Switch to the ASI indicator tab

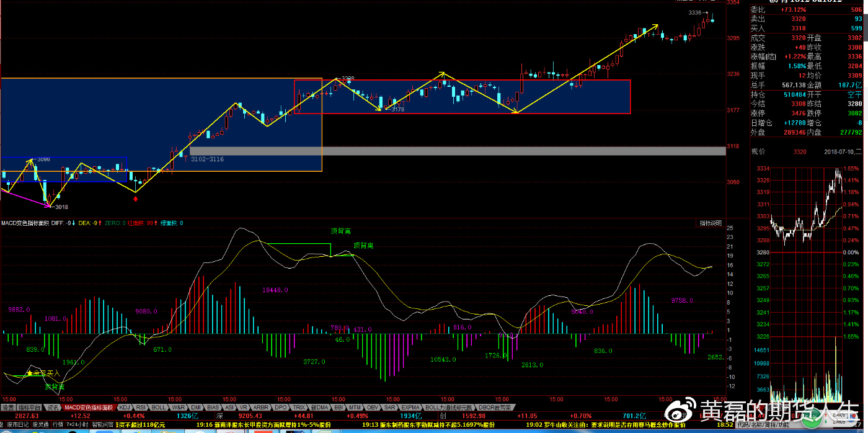230,408
